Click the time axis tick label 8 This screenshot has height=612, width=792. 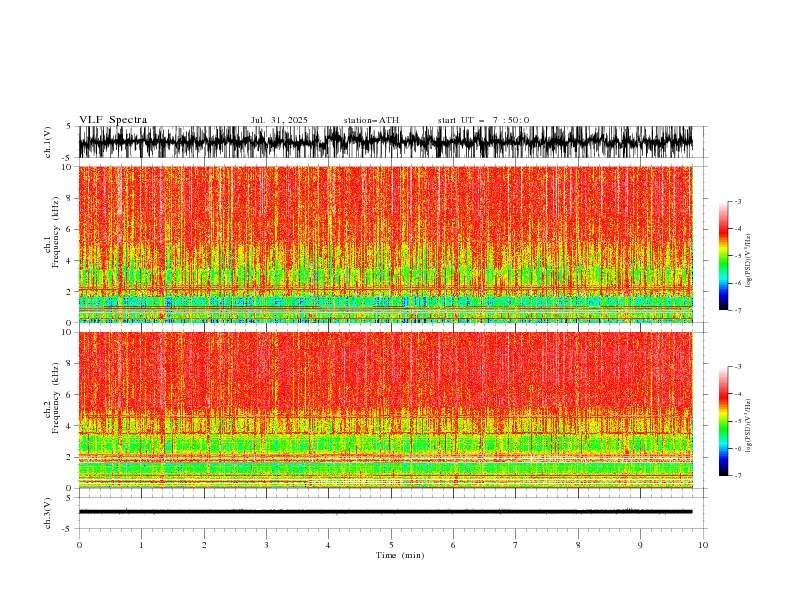tap(578, 545)
